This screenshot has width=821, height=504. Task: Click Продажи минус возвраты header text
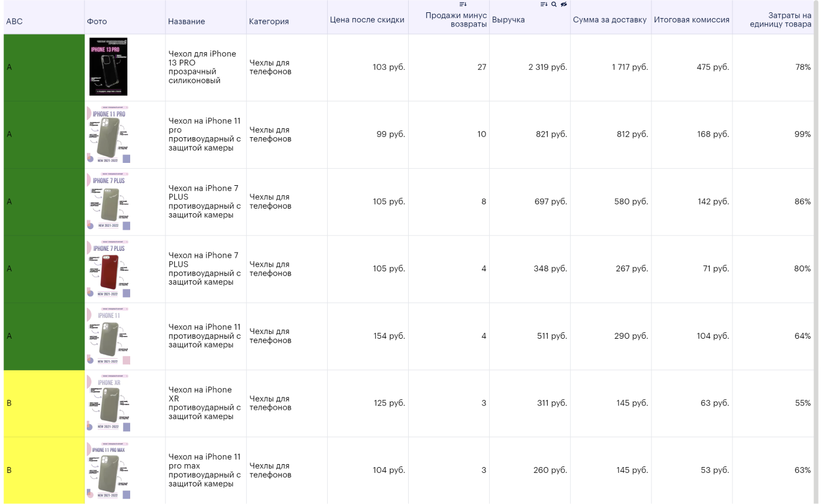coord(456,20)
